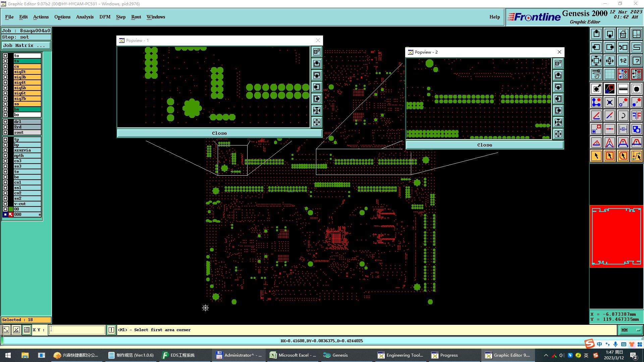Screen dimensions: 644x362
Task: Open the DFM menu
Action: tap(105, 17)
